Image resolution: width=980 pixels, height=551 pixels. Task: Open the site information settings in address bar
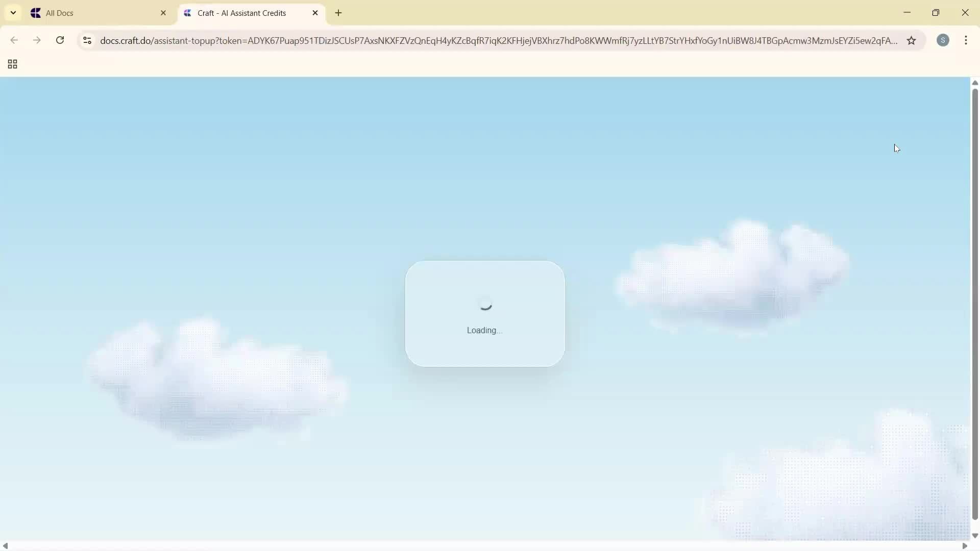click(x=87, y=41)
